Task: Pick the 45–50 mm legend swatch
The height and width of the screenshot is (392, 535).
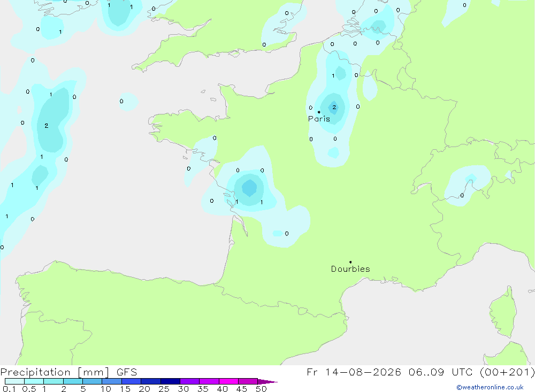Action: coord(248,381)
